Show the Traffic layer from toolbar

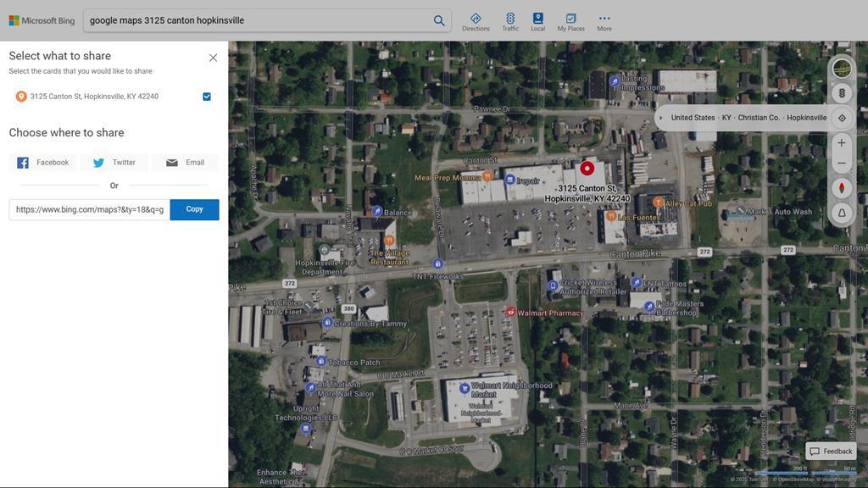[x=510, y=22]
